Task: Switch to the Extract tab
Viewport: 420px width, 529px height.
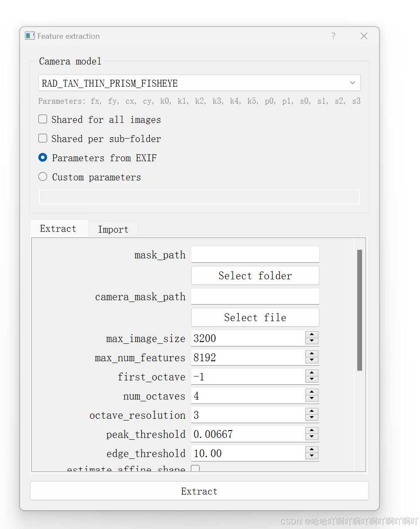Action: pyautogui.click(x=58, y=228)
